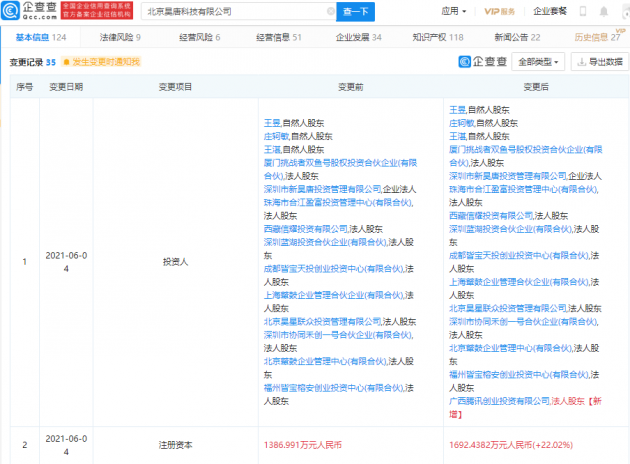Image resolution: width=630 pixels, height=464 pixels.
Task: Open the mobile phone icon in header
Action: click(583, 11)
